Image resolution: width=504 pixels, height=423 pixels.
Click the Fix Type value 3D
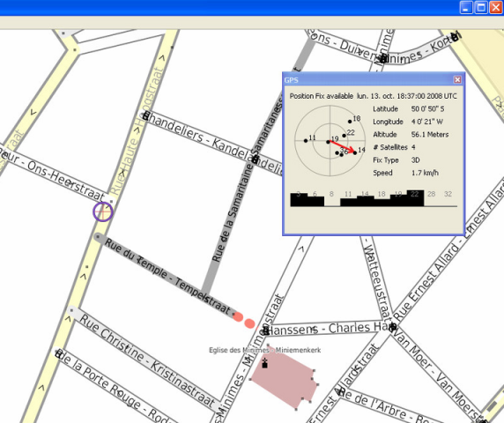pos(416,160)
